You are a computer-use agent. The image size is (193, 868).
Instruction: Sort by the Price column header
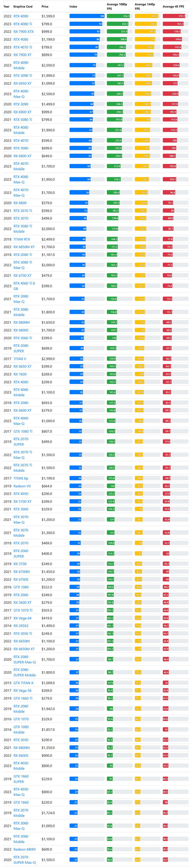(45, 6)
